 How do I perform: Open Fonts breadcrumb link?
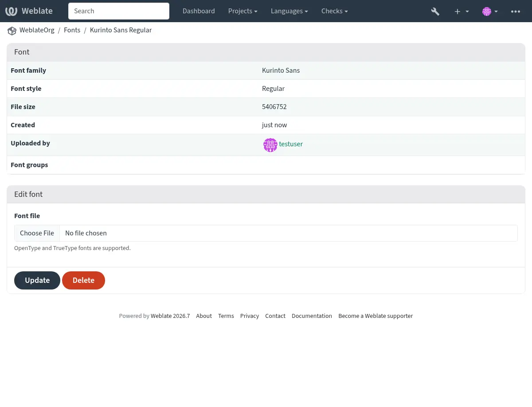click(72, 30)
